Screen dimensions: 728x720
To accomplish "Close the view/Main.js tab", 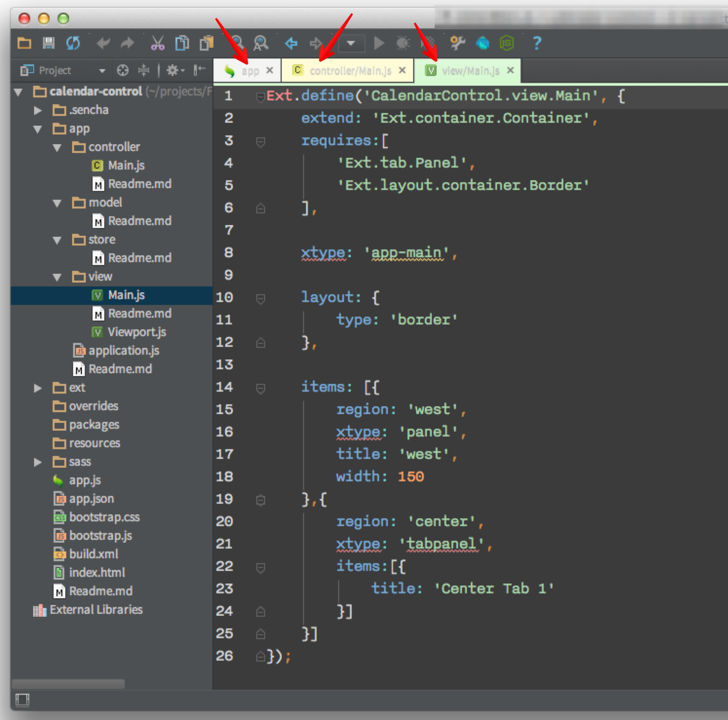I will [510, 70].
